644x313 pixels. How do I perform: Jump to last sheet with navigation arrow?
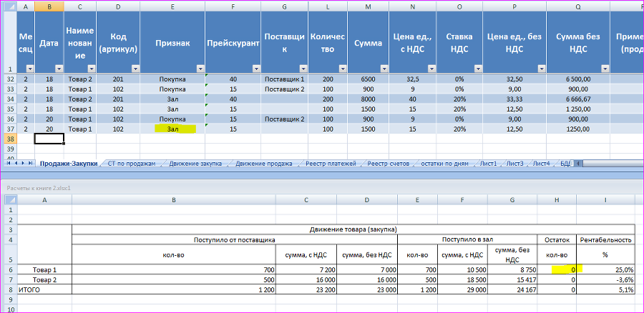[x=29, y=163]
